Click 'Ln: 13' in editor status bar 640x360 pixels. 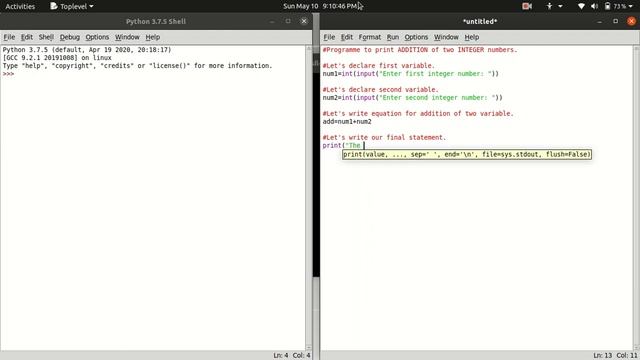point(602,356)
